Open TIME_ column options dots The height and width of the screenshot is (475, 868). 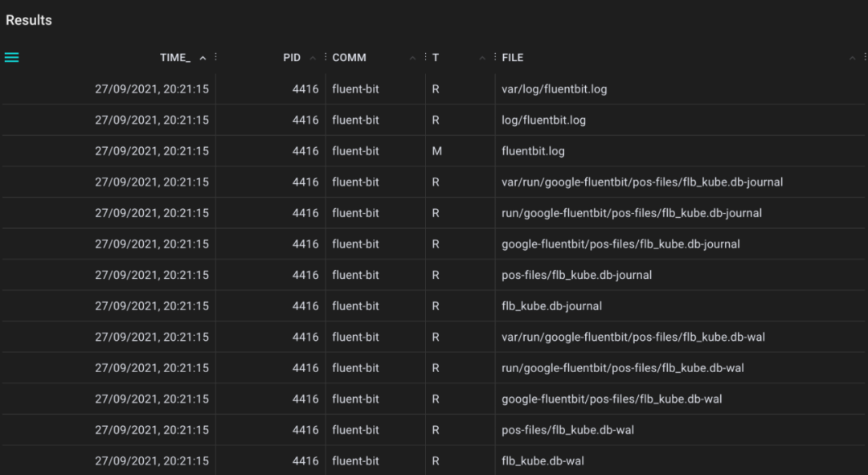215,57
